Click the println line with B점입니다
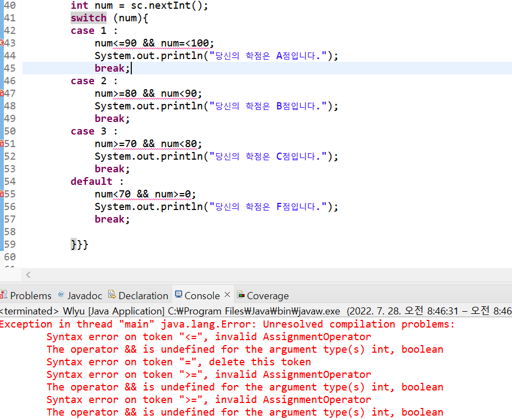Screen dimensions: 512x420 pyautogui.click(x=216, y=106)
